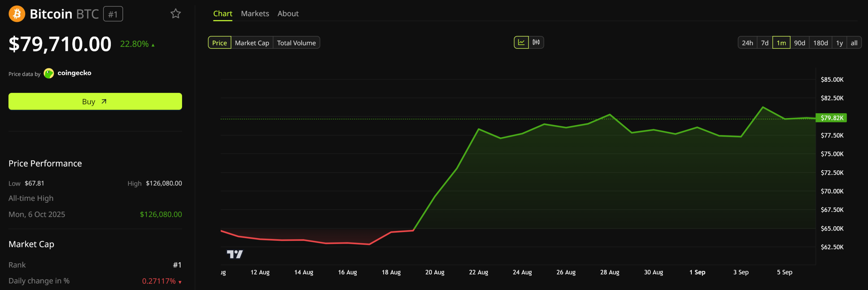The image size is (868, 290).
Task: Open the About tab
Action: coord(288,14)
